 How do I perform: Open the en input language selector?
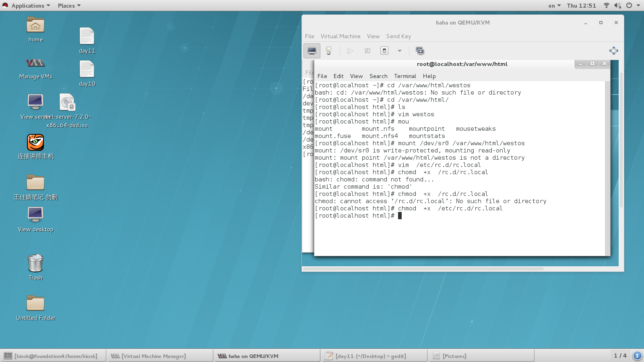click(x=554, y=6)
